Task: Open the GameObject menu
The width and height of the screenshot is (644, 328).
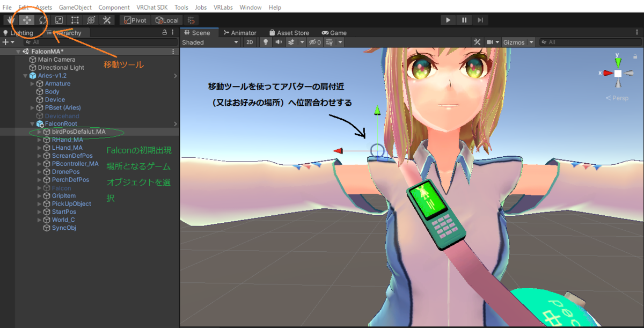Action: click(x=75, y=8)
